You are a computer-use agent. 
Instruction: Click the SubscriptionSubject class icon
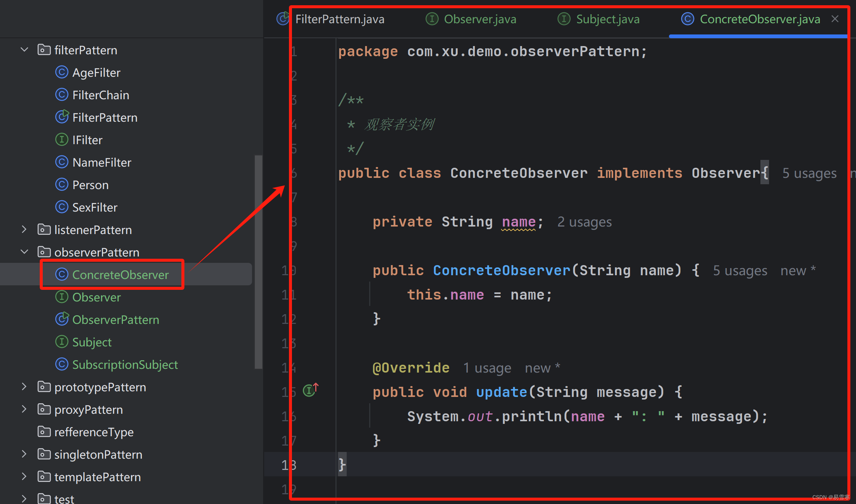[62, 364]
